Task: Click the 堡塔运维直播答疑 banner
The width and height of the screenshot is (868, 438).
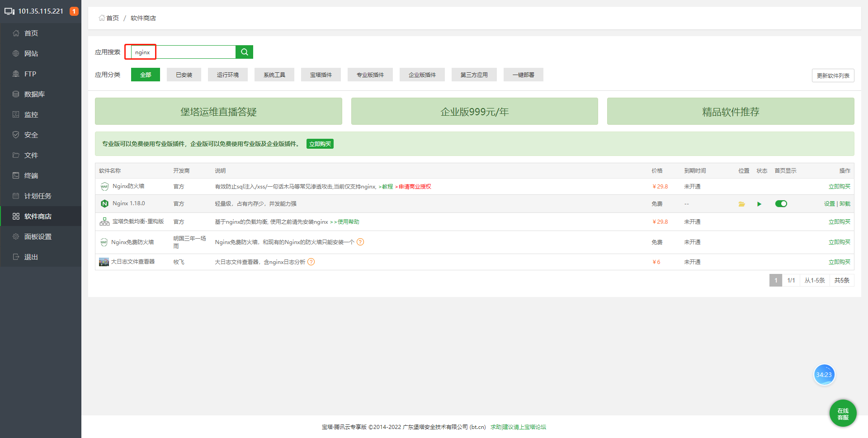Action: (x=218, y=111)
